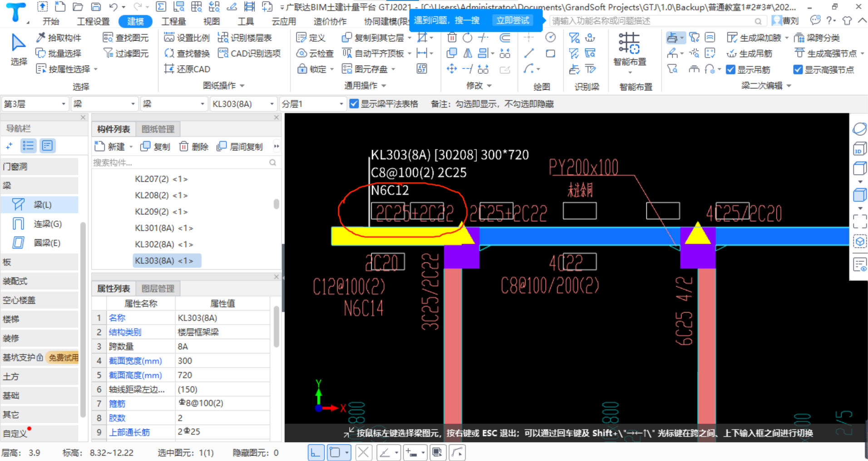Open 批量选择 batch select tool
This screenshot has width=868, height=461.
pyautogui.click(x=59, y=53)
